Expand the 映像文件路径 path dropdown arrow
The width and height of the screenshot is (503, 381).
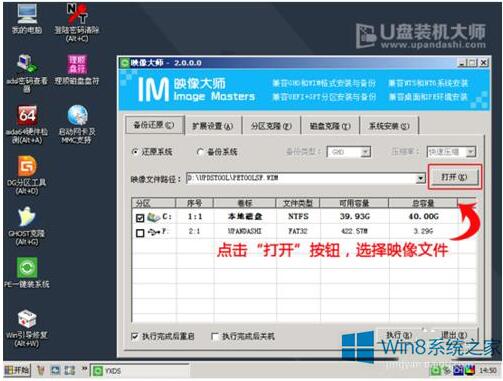click(x=421, y=179)
